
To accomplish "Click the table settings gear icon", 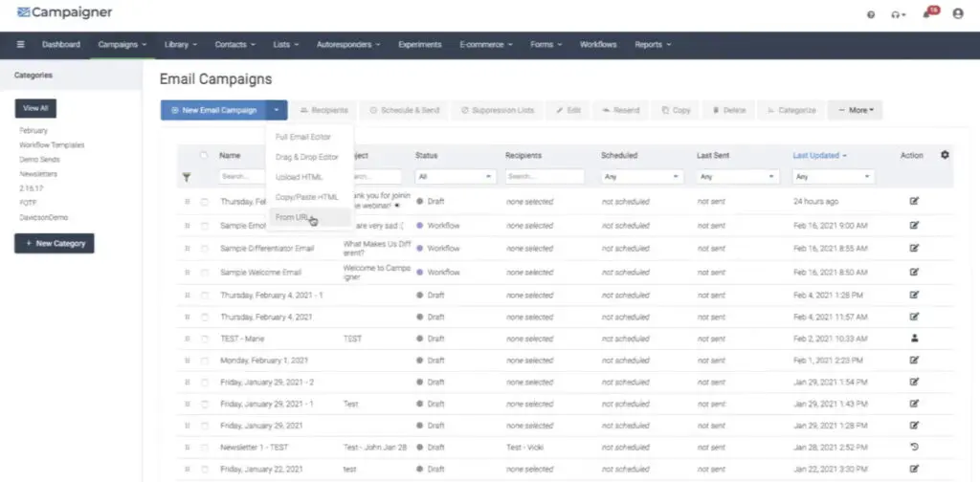I will tap(946, 155).
